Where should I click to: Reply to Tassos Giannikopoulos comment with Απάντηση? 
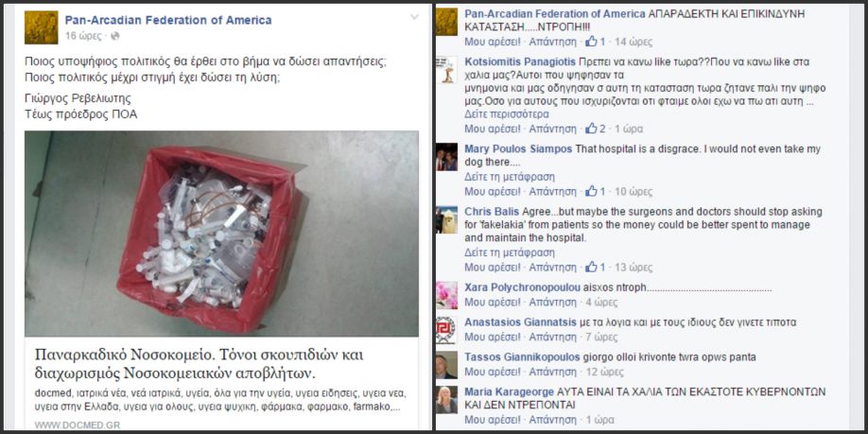coord(552,372)
